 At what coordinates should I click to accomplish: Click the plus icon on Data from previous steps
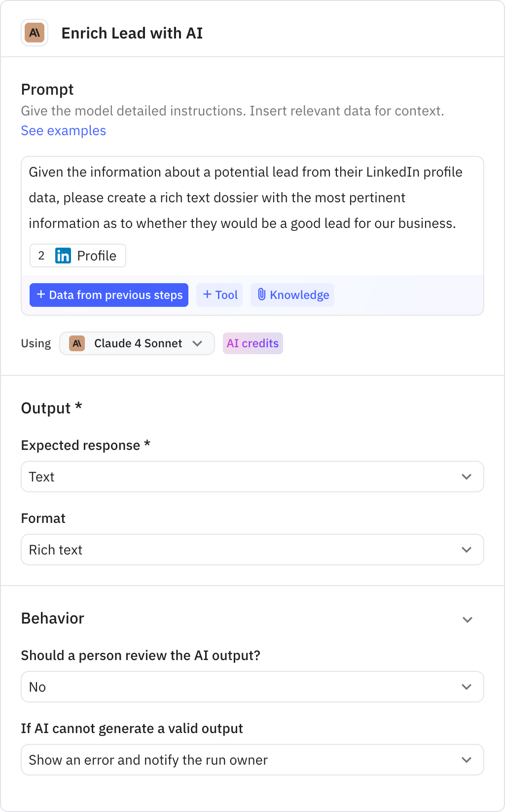point(40,295)
